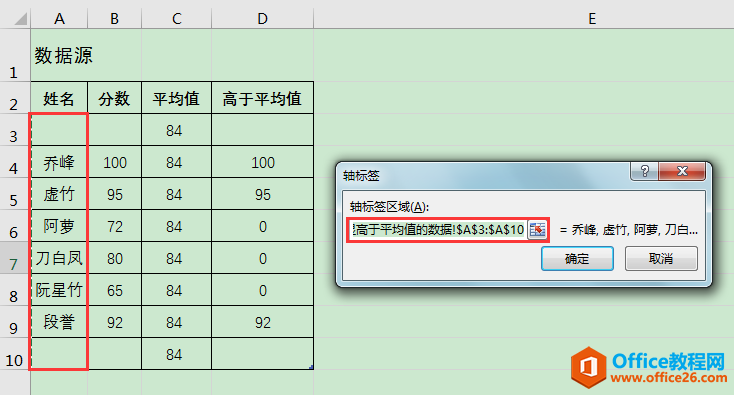Click the cell with name 虚竹
This screenshot has height=395, width=734.
pyautogui.click(x=59, y=194)
